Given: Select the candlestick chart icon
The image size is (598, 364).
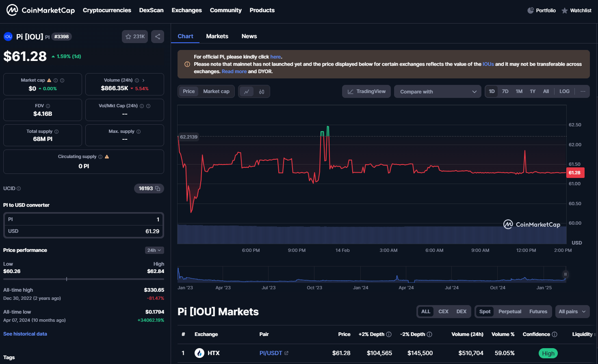Looking at the screenshot, I should (x=262, y=92).
